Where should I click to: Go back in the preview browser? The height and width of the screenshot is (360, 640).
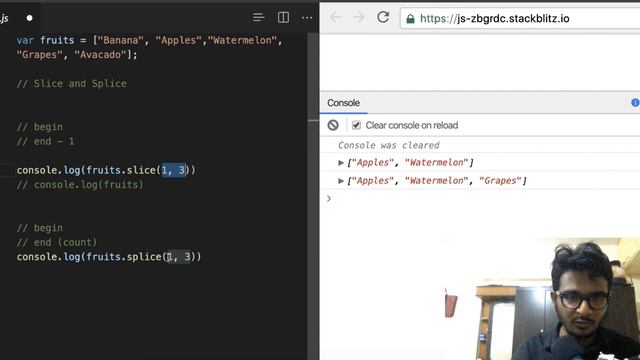pyautogui.click(x=335, y=18)
